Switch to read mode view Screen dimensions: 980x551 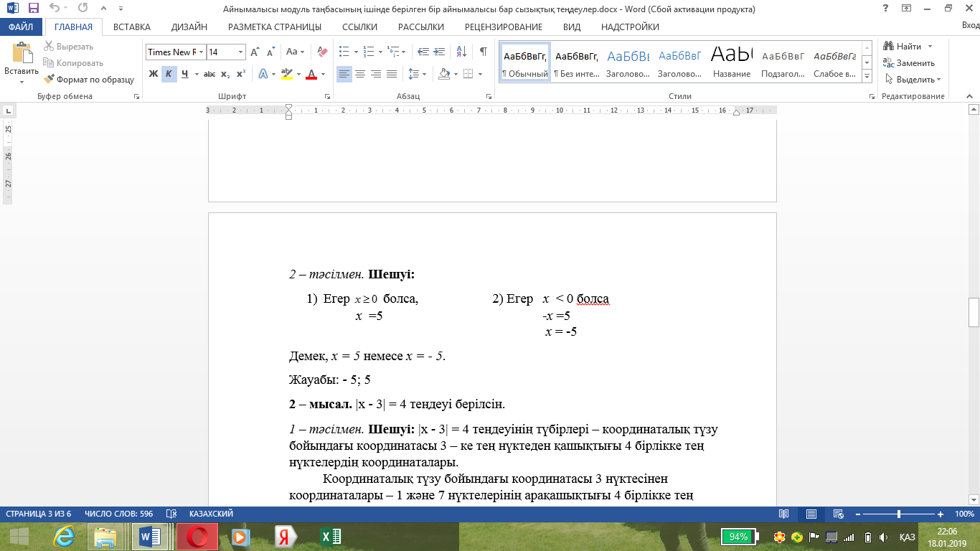pos(784,514)
